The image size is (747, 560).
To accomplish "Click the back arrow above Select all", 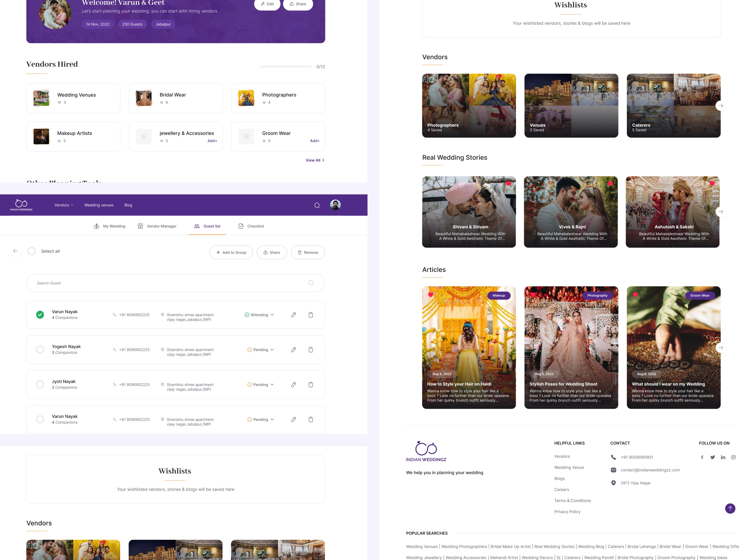I will click(16, 251).
